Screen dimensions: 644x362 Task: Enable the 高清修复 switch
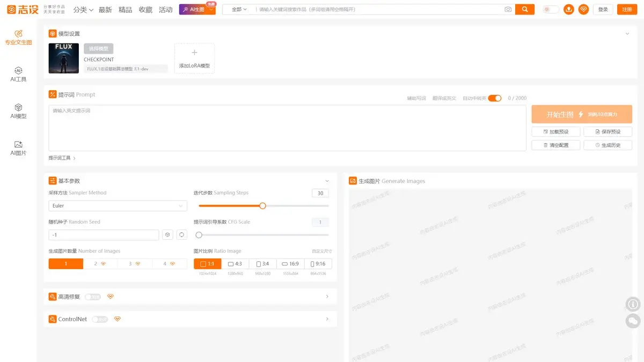point(93,297)
